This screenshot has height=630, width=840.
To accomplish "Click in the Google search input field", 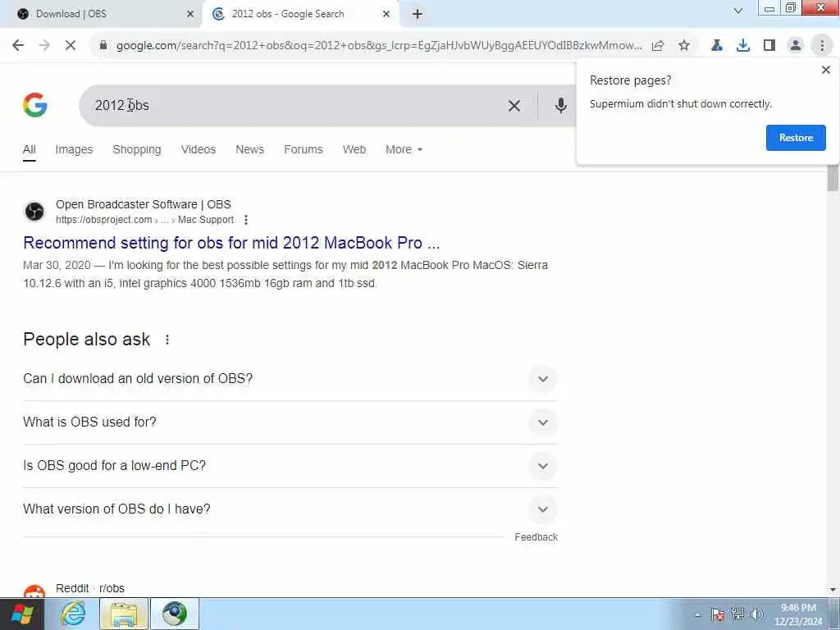I will 294,106.
